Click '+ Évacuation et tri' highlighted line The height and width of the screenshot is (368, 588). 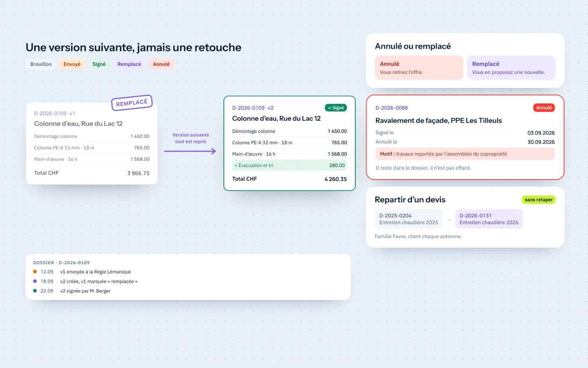289,165
